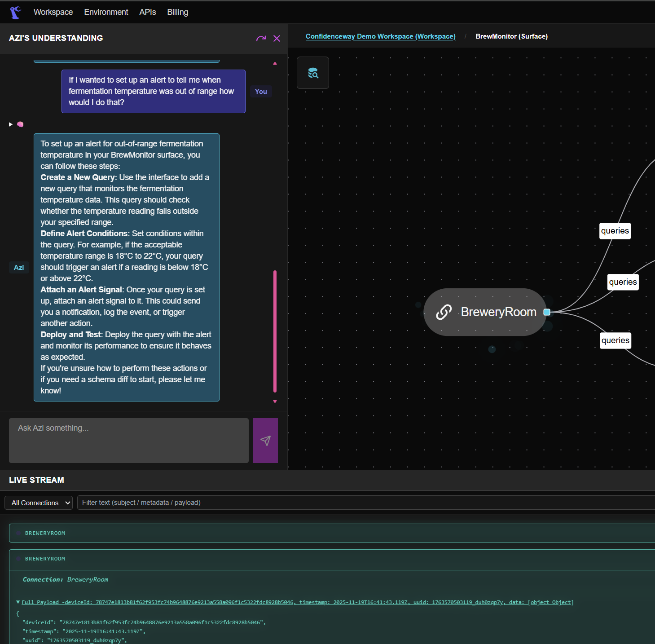This screenshot has width=655, height=644.
Task: Click the user's fermentation alert question bubble
Action: [x=154, y=91]
